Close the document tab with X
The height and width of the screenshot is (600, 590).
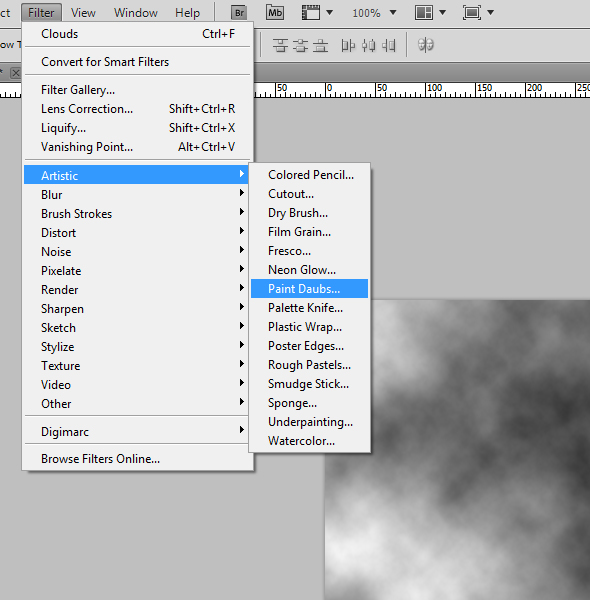[15, 73]
